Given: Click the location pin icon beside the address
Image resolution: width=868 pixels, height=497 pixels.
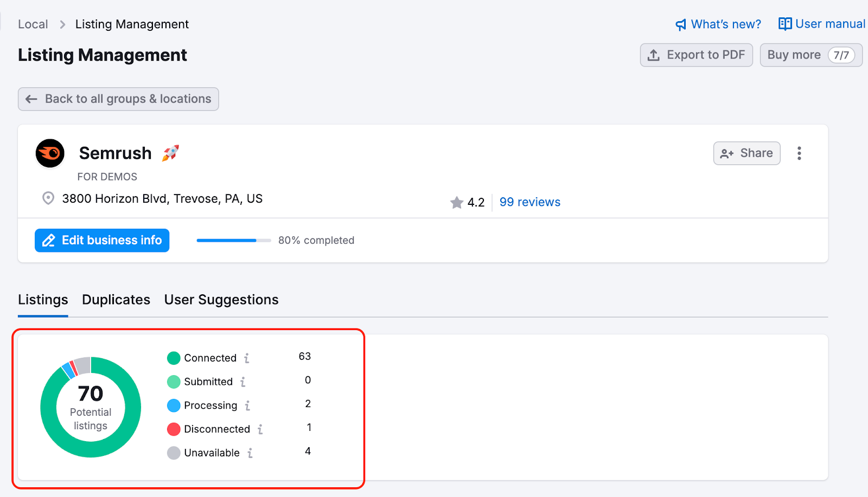Looking at the screenshot, I should tap(48, 198).
